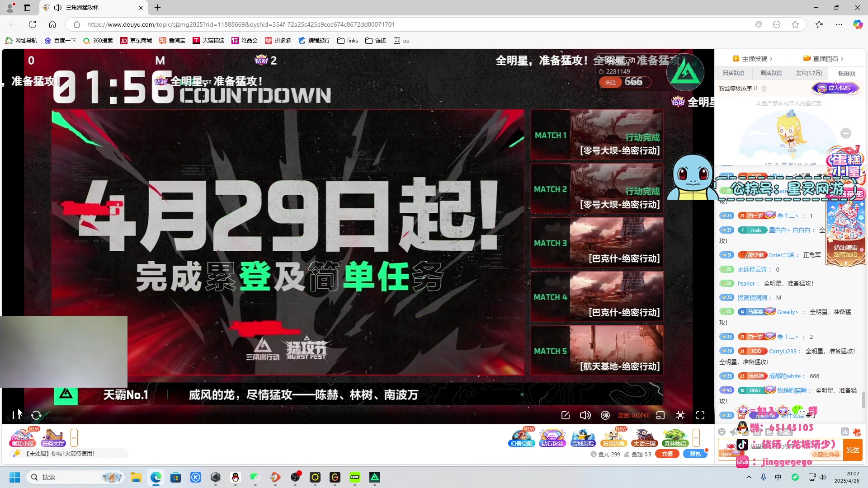This screenshot has height=488, width=868.
Task: Send the chat message with 发送
Action: pyautogui.click(x=853, y=450)
